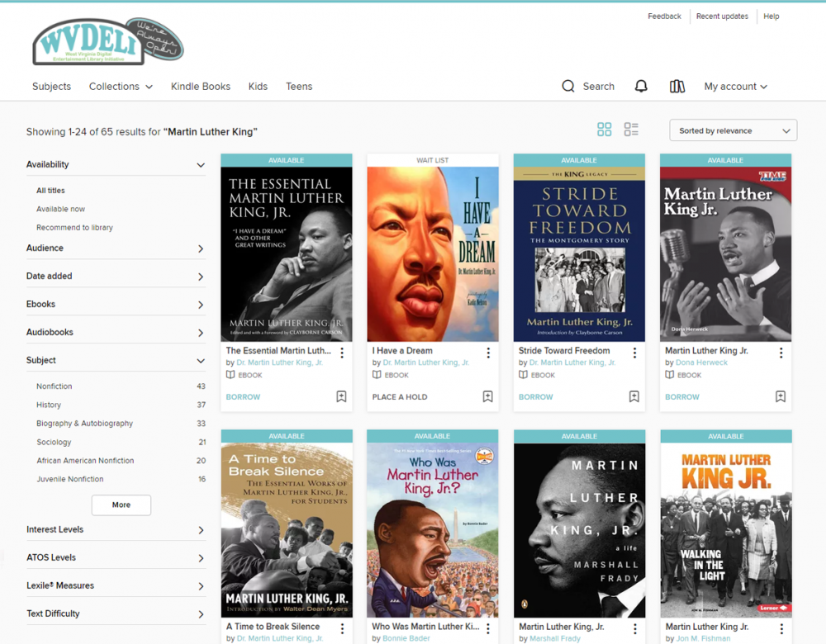Open options menu for The Essential Martin Luther
826x644 pixels.
click(x=342, y=353)
